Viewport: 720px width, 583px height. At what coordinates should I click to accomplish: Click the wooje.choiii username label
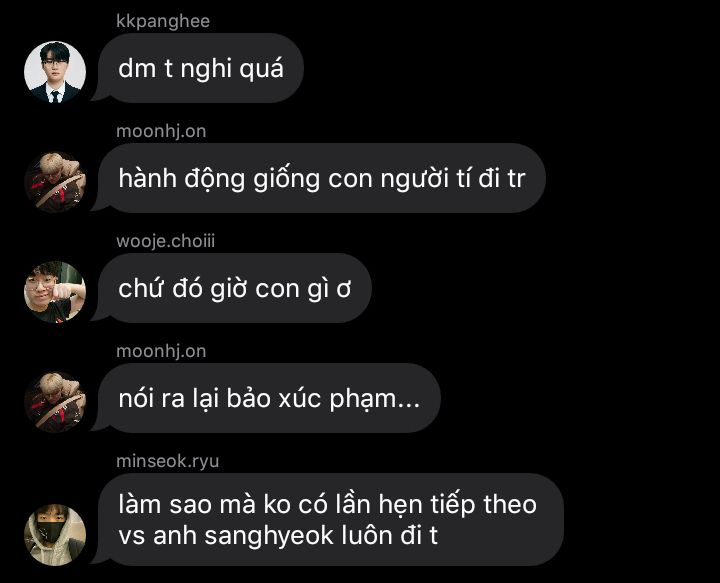point(166,241)
